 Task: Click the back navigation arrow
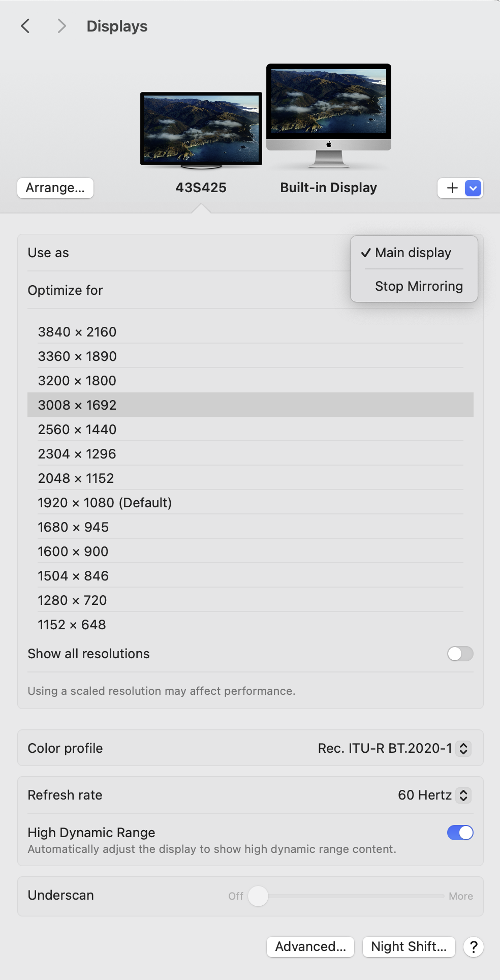(25, 26)
